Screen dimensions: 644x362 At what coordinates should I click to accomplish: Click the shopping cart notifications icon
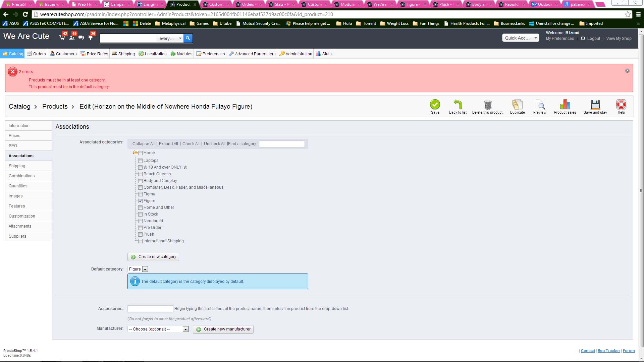(x=62, y=38)
